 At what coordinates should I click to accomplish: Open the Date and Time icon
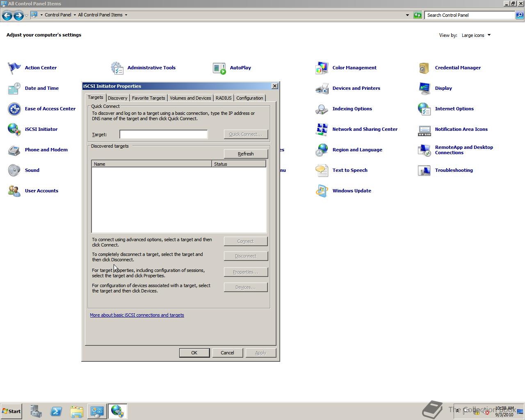tap(14, 88)
